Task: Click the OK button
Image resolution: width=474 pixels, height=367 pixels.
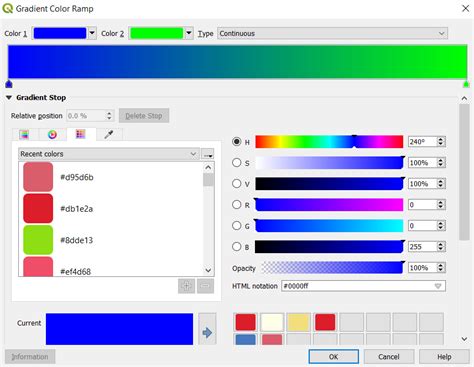Action: point(334,357)
